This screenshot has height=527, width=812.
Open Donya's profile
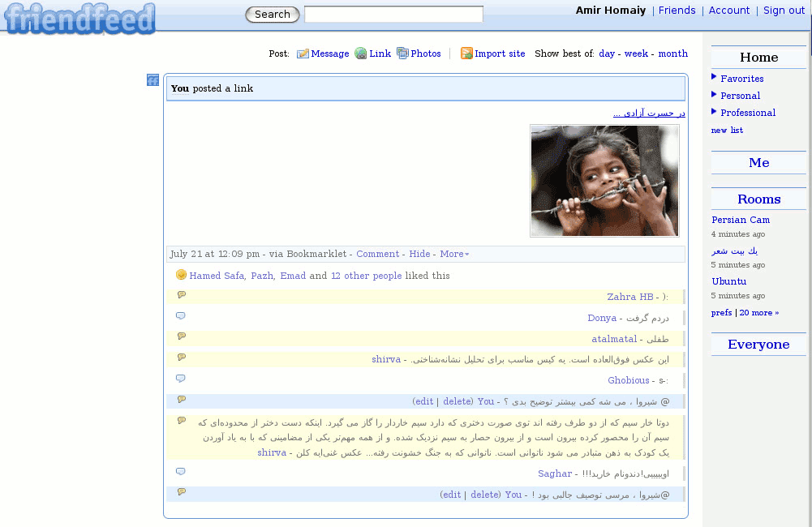click(602, 319)
